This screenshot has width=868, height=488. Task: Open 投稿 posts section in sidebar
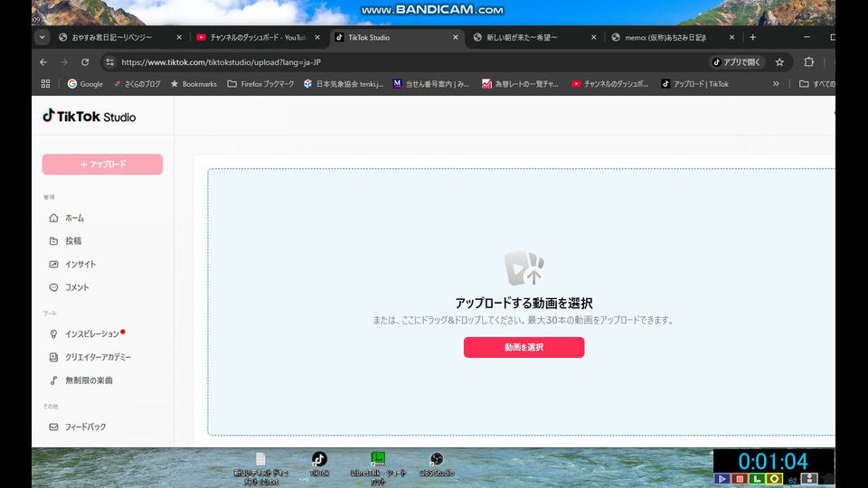click(x=65, y=241)
